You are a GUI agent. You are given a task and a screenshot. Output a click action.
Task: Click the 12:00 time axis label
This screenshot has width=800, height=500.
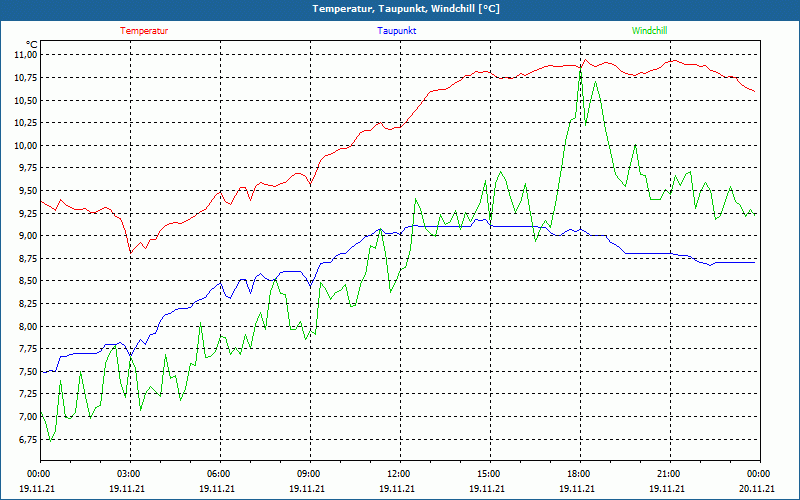[x=400, y=474]
